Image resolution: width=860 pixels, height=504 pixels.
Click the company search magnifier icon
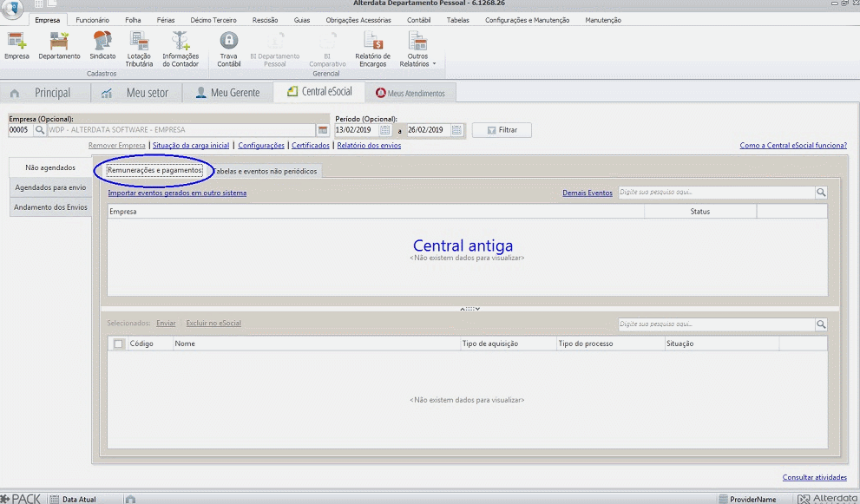tap(40, 130)
